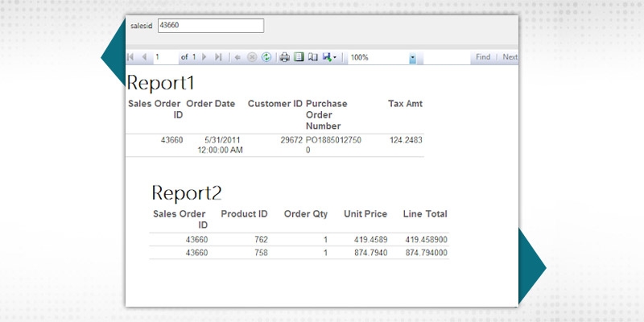Switch to print layout view
Image resolution: width=644 pixels, height=322 pixels.
[299, 57]
